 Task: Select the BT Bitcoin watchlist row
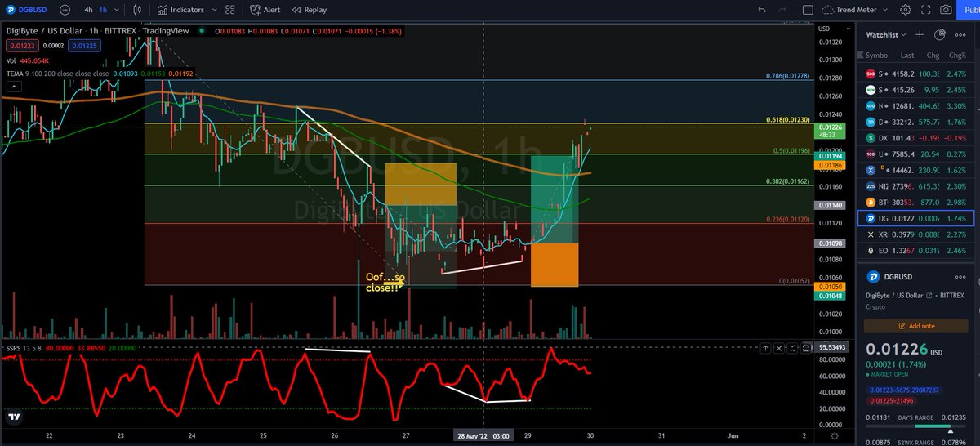pyautogui.click(x=917, y=202)
